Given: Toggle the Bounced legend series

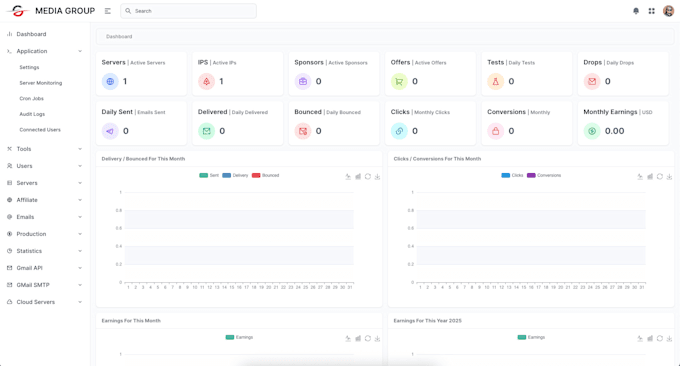Looking at the screenshot, I should tap(265, 175).
